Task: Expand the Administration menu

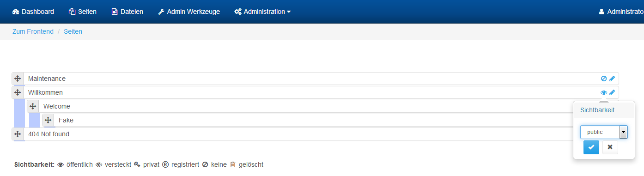Action: pos(262,12)
